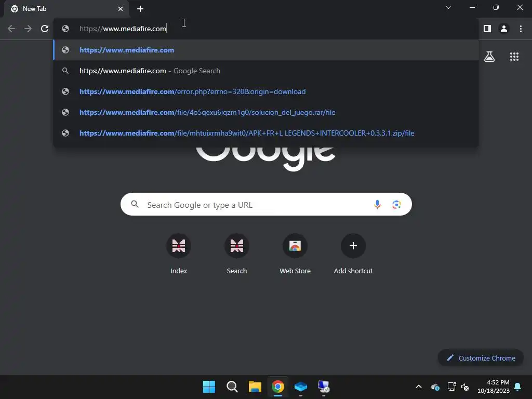Open the tab search chevron dropdown
532x399 pixels.
[x=448, y=7]
